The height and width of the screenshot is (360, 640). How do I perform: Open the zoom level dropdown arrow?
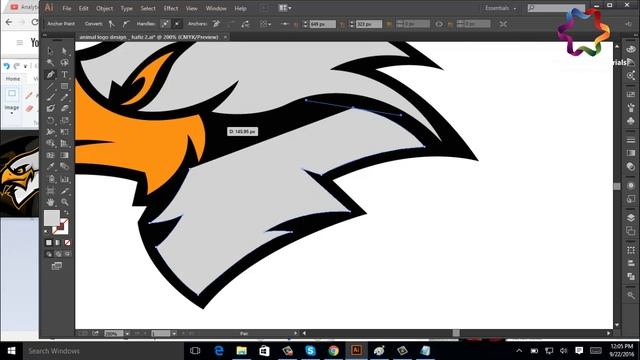(x=127, y=333)
